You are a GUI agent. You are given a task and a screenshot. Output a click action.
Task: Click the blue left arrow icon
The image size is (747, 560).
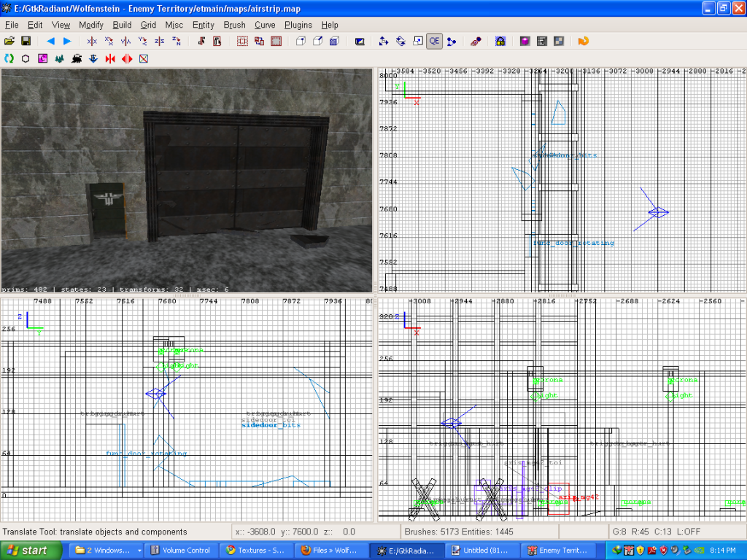(50, 42)
